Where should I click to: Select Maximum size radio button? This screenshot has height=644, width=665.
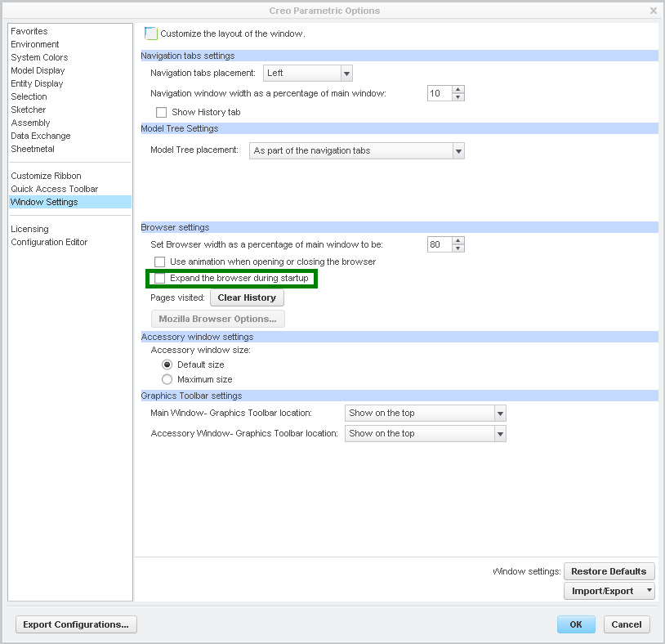(x=167, y=379)
